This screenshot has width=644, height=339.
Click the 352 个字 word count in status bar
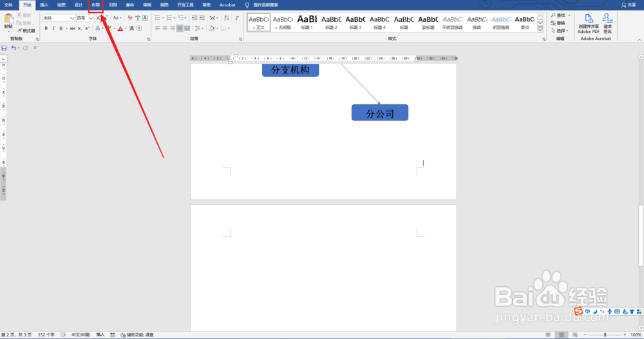(x=46, y=335)
